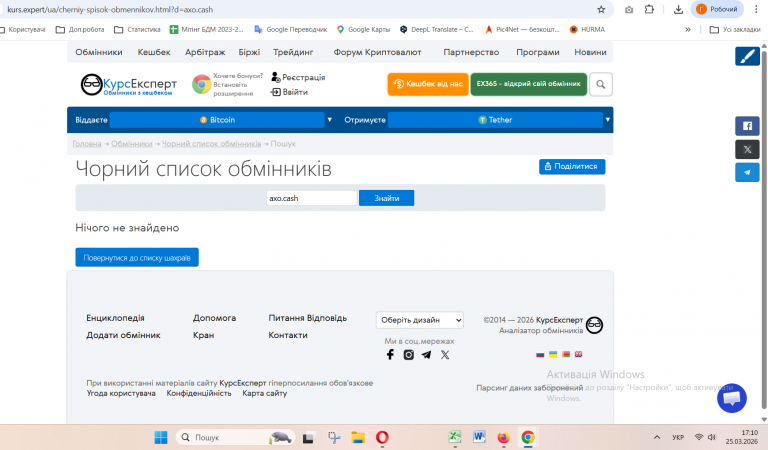768x450 pixels.
Task: Click Повернутися до списку шахраїв button
Action: pos(137,258)
